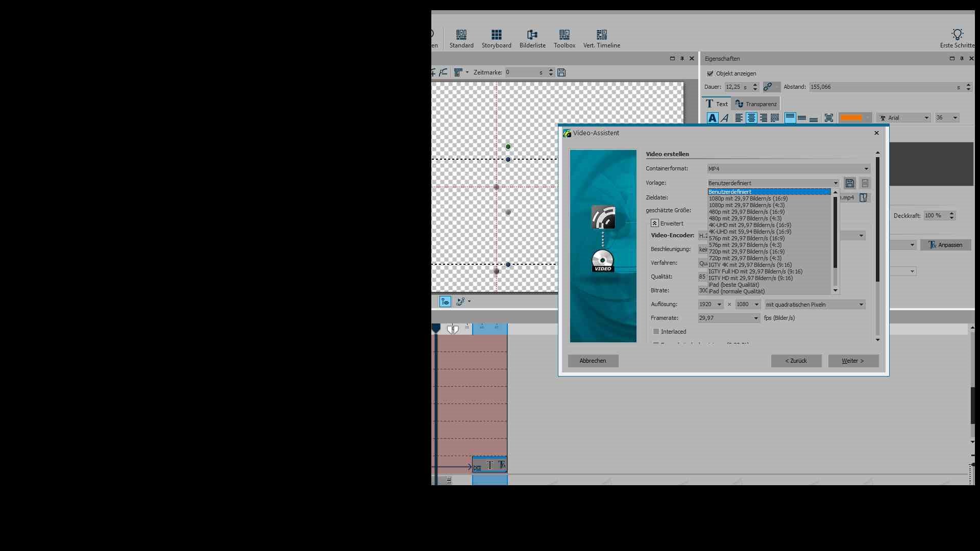Choose 1080p mit 29,97 Bildern/s (16:9)

(x=748, y=198)
